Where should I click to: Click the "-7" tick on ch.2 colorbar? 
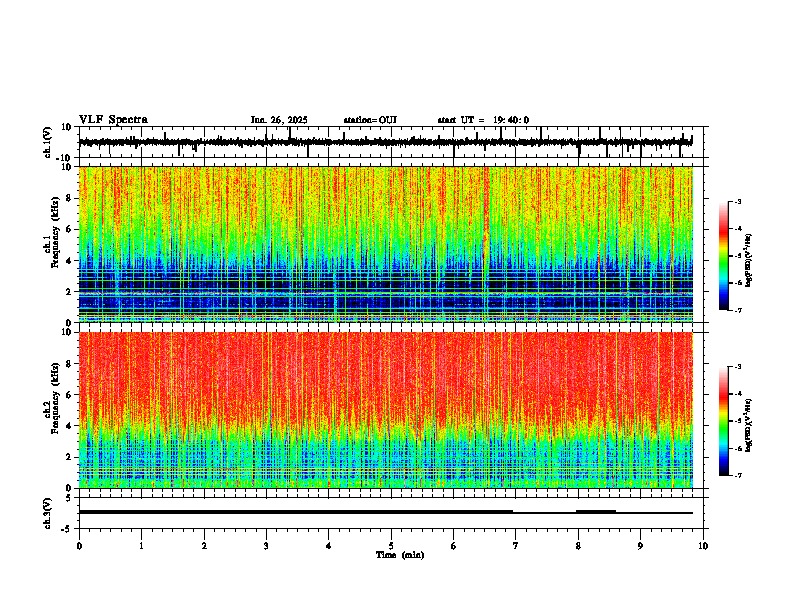[x=738, y=475]
